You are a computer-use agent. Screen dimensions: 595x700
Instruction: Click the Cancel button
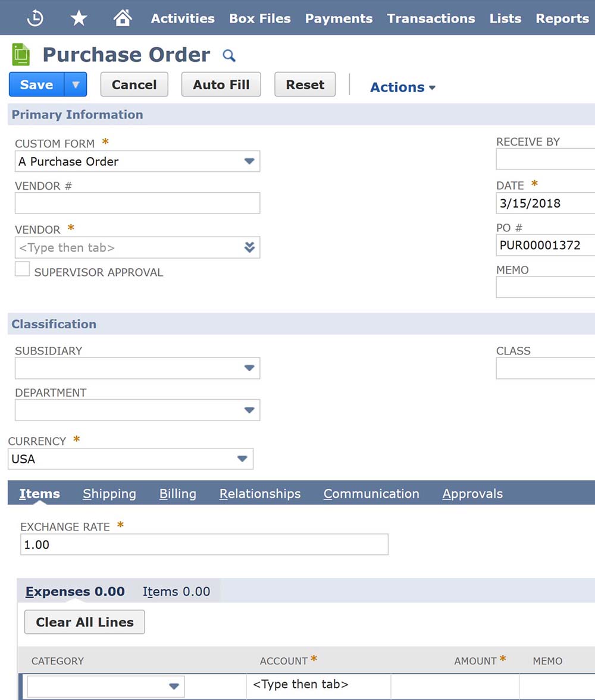pos(134,84)
